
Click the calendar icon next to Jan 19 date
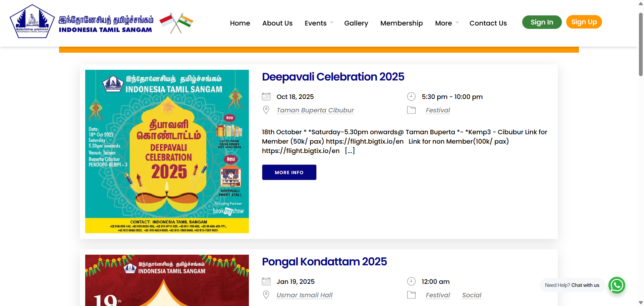click(266, 281)
